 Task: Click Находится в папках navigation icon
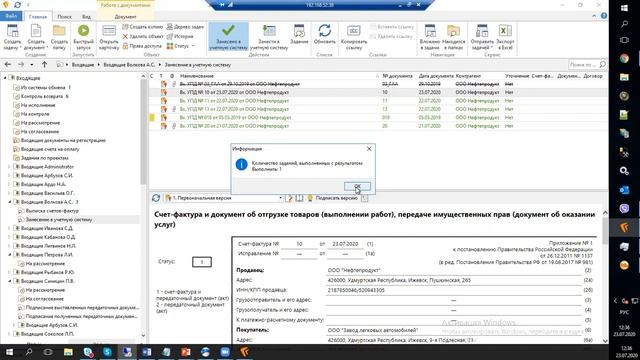453,37
